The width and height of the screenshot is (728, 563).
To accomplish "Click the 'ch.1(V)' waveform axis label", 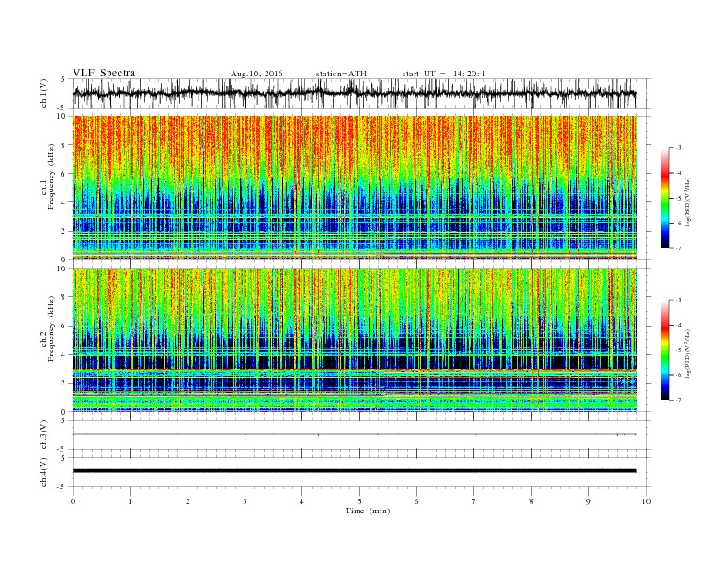I will 44,93.
